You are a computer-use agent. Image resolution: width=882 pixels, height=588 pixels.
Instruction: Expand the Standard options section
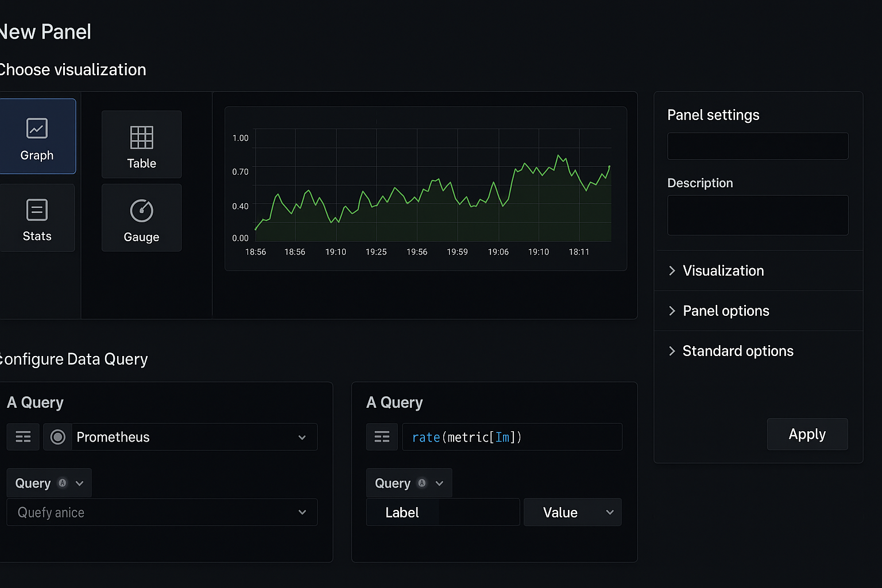[737, 351]
